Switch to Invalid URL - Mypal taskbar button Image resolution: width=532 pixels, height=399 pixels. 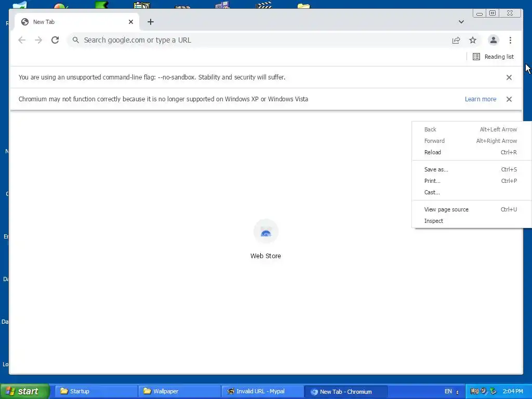[262, 391]
